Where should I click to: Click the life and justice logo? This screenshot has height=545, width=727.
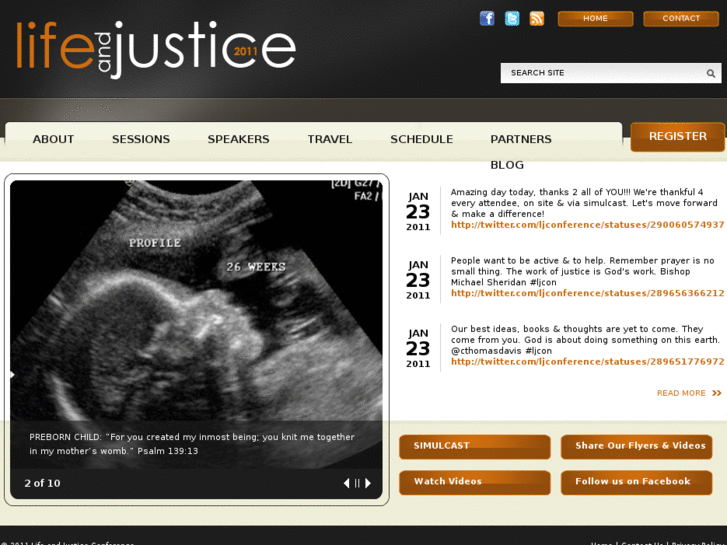tap(156, 50)
